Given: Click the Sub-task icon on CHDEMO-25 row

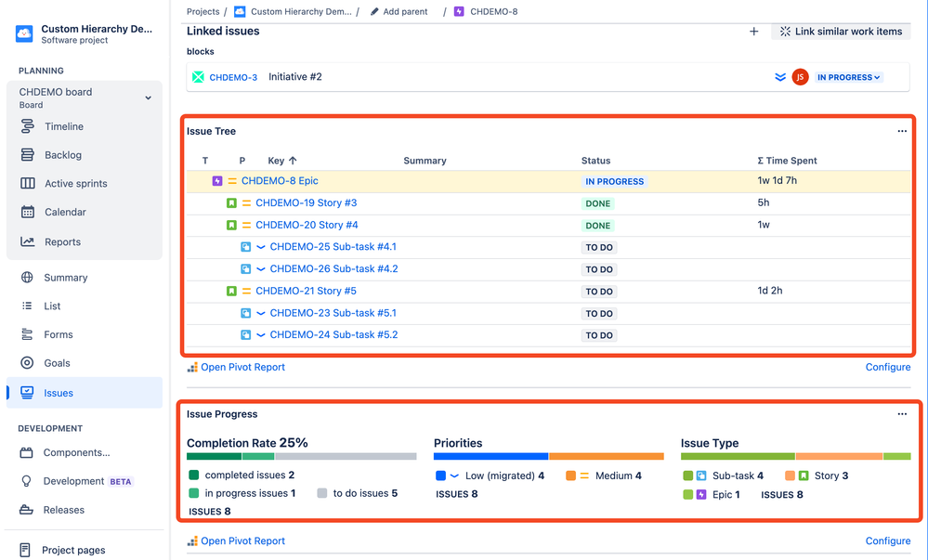Looking at the screenshot, I should coord(245,247).
